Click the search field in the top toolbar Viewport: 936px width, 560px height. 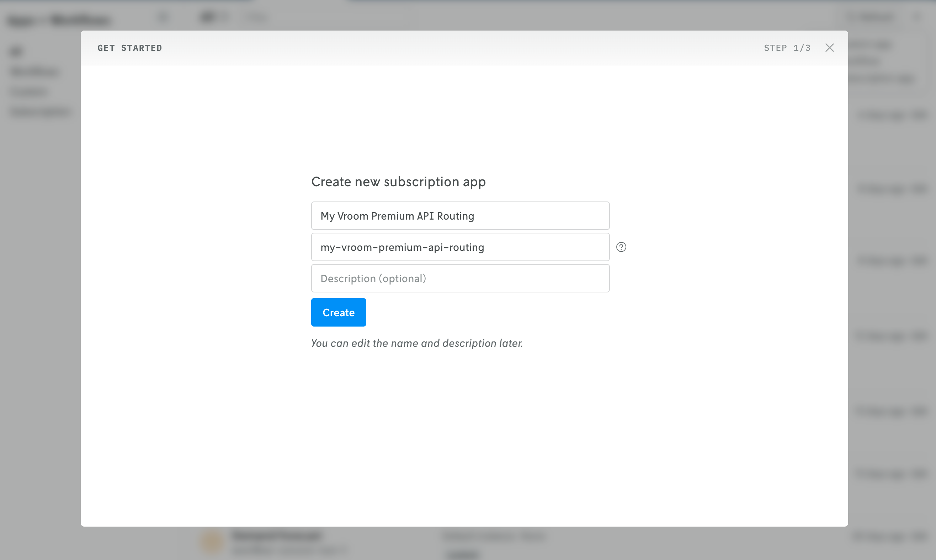pos(325,17)
